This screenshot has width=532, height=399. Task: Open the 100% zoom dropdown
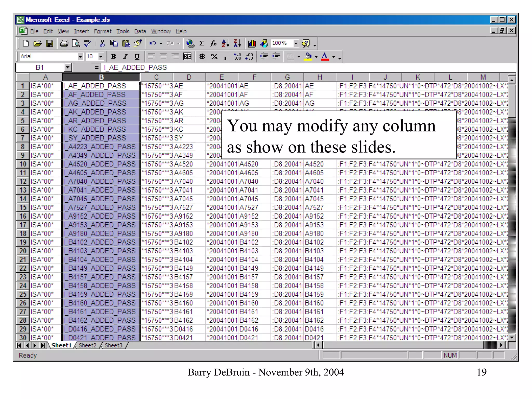(296, 43)
